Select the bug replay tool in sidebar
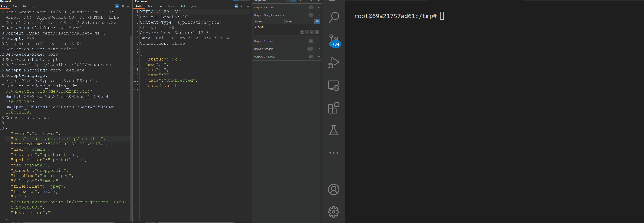Image resolution: width=644 pixels, height=223 pixels. click(x=333, y=63)
